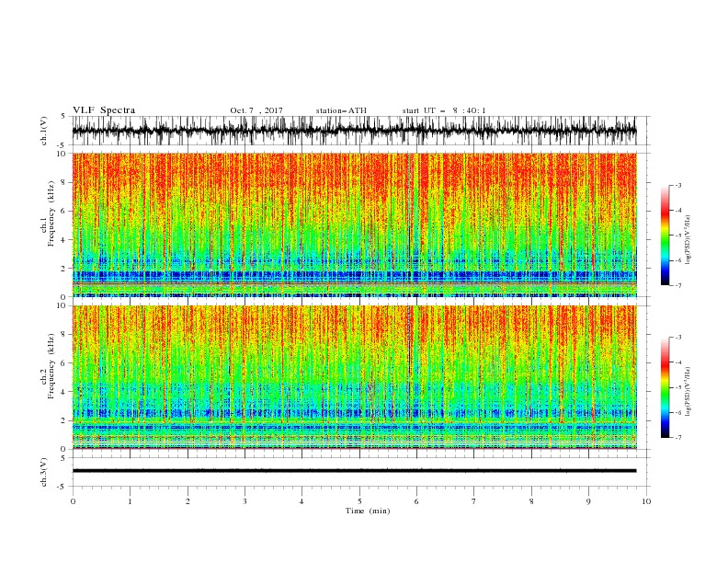Click the "station=ATH" label

341,110
